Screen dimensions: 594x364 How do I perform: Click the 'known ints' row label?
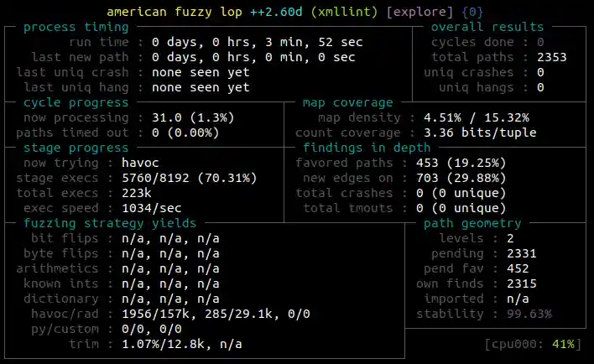61,283
